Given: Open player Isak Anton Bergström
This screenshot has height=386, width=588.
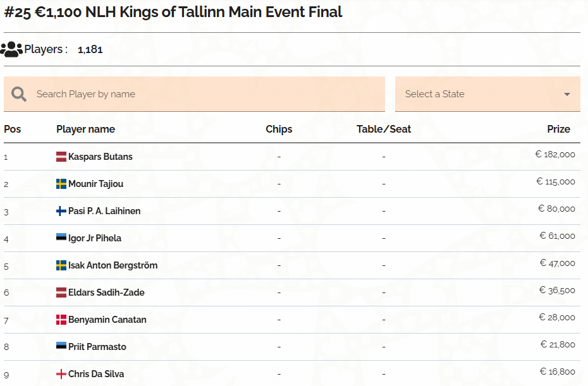Looking at the screenshot, I should (113, 265).
